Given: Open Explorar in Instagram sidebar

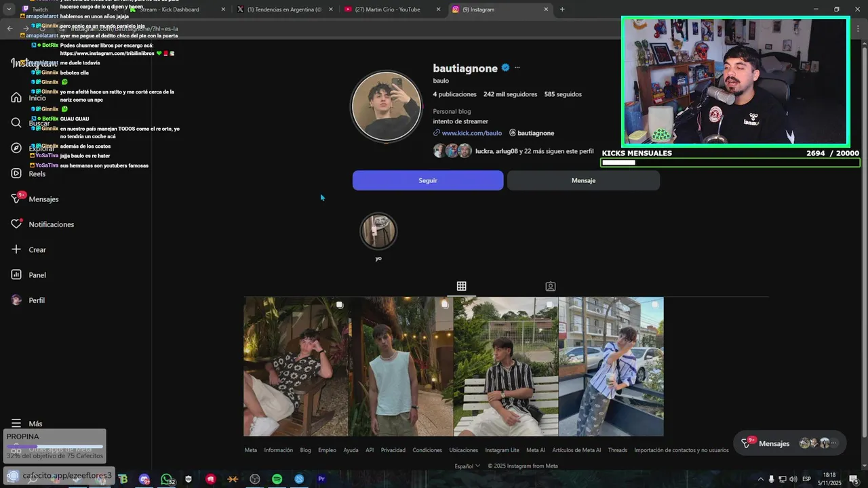Looking at the screenshot, I should tap(32, 148).
